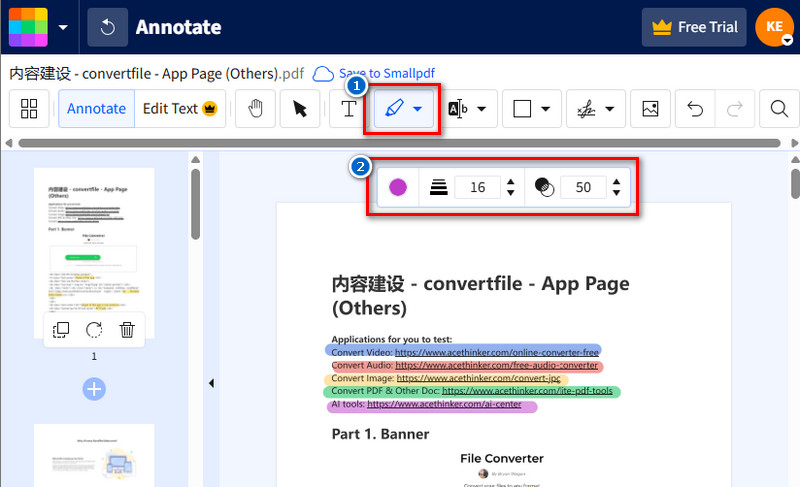Delete page 1 using trash icon
This screenshot has width=800, height=487.
[127, 330]
